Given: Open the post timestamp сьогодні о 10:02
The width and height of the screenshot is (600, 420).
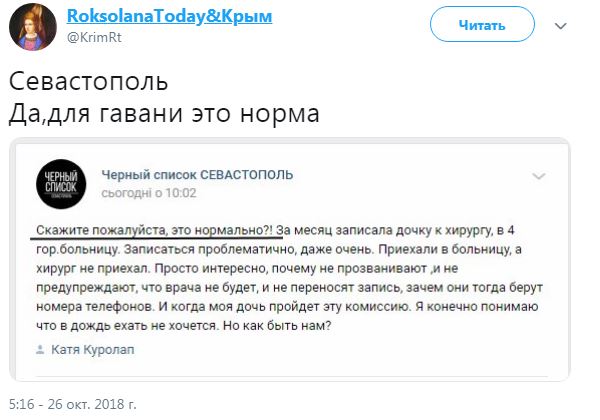Looking at the screenshot, I should (x=149, y=193).
